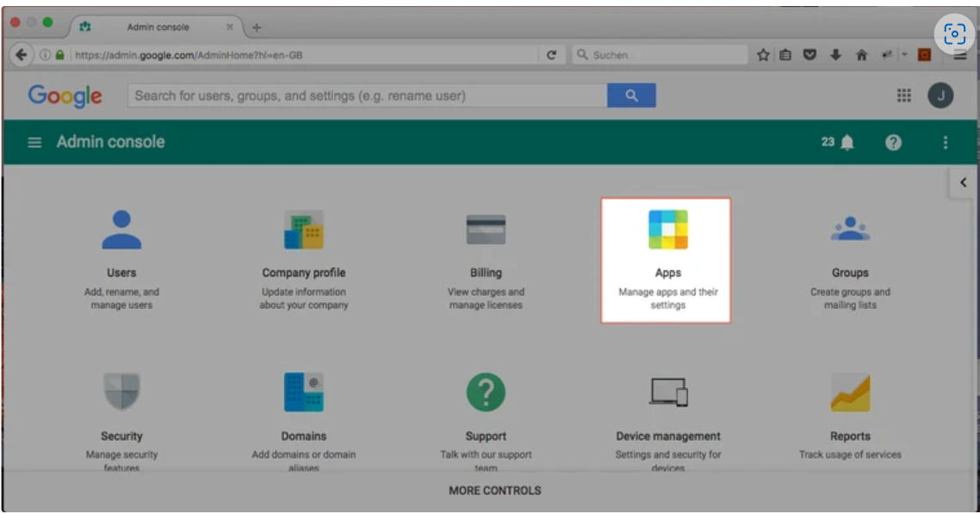Viewport: 980px width, 514px height.
Task: Open the Groups icon
Action: 850,229
